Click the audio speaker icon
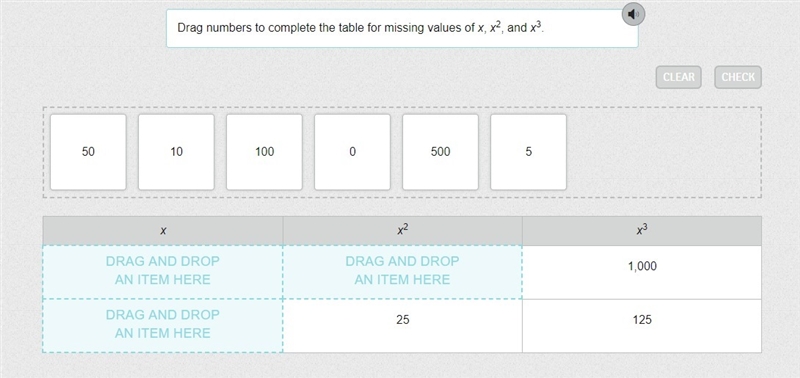 click(633, 14)
